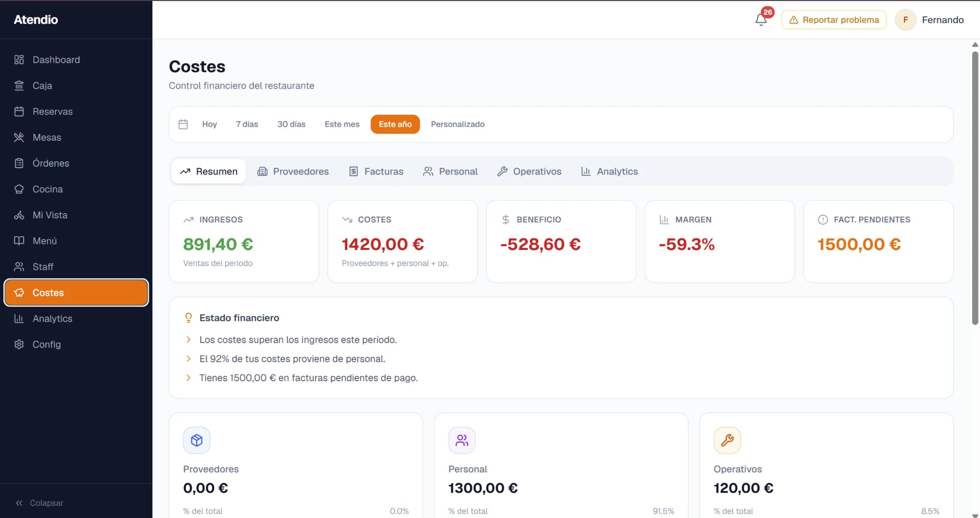
Task: Click the 'Ventas del período' caption
Action: coord(218,263)
